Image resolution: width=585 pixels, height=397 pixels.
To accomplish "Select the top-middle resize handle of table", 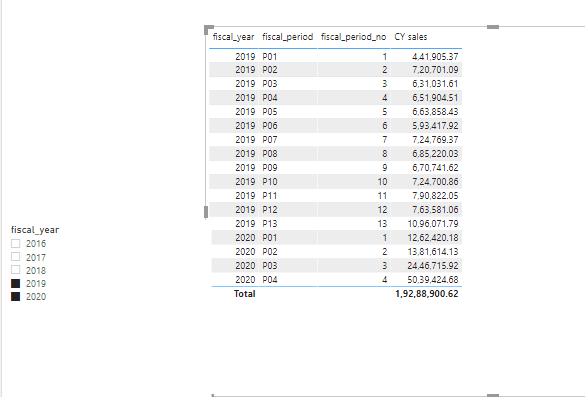I will pyautogui.click(x=493, y=27).
